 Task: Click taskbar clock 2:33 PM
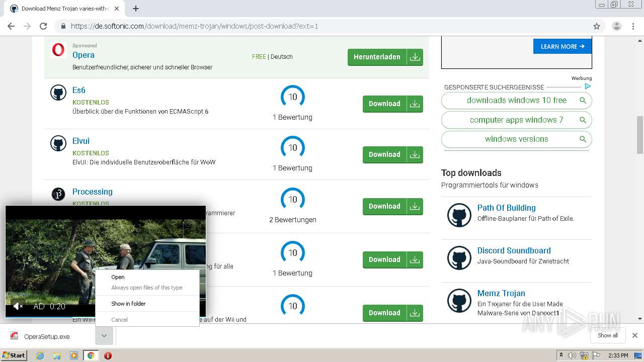[618, 355]
